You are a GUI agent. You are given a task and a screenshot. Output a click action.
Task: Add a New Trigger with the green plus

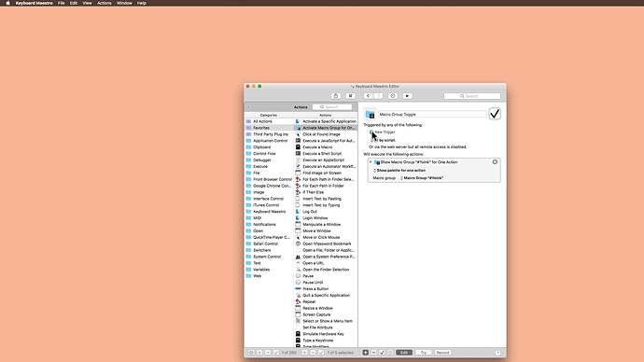coord(371,132)
